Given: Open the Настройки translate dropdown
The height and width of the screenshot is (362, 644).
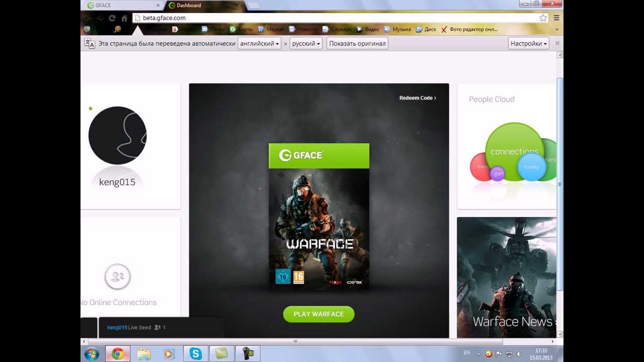Looking at the screenshot, I should tap(528, 44).
